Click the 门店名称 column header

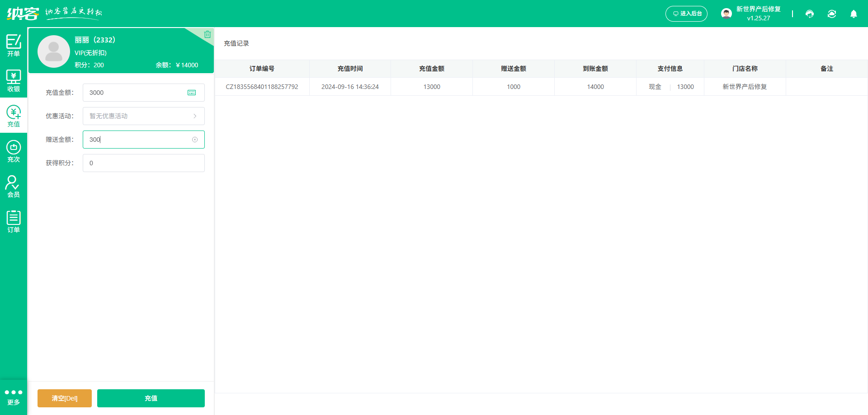pyautogui.click(x=745, y=69)
